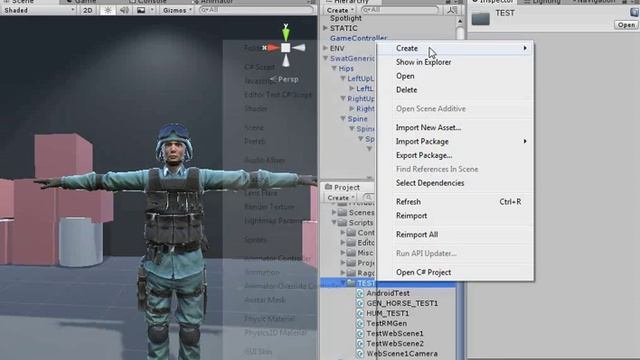Select WebScene1Camera scene asset
Viewport: 640px width, 360px height.
click(x=402, y=353)
